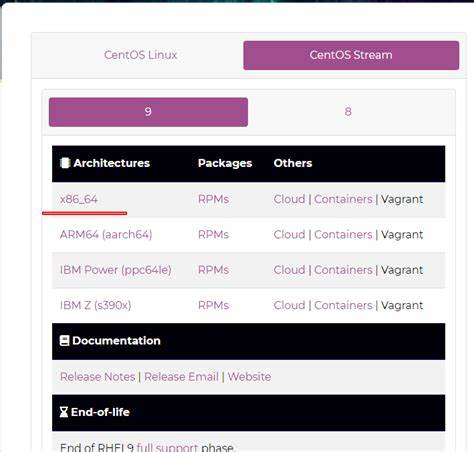The width and height of the screenshot is (474, 452).
Task: Open Cloud link in x86_64 row
Action: [289, 199]
